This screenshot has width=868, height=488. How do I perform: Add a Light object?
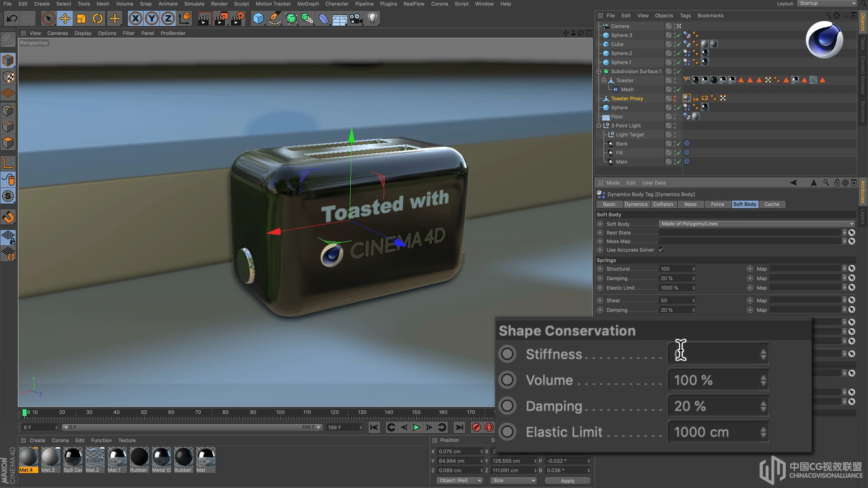pos(373,19)
